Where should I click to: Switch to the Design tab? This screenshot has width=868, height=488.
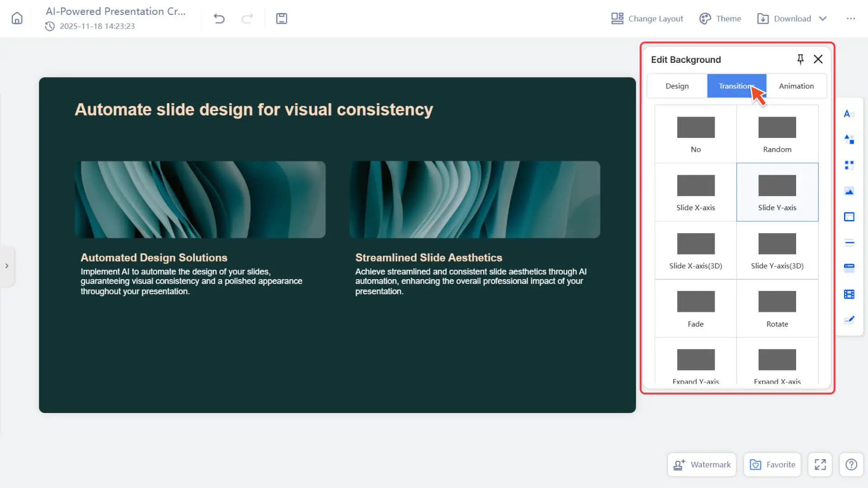(677, 86)
